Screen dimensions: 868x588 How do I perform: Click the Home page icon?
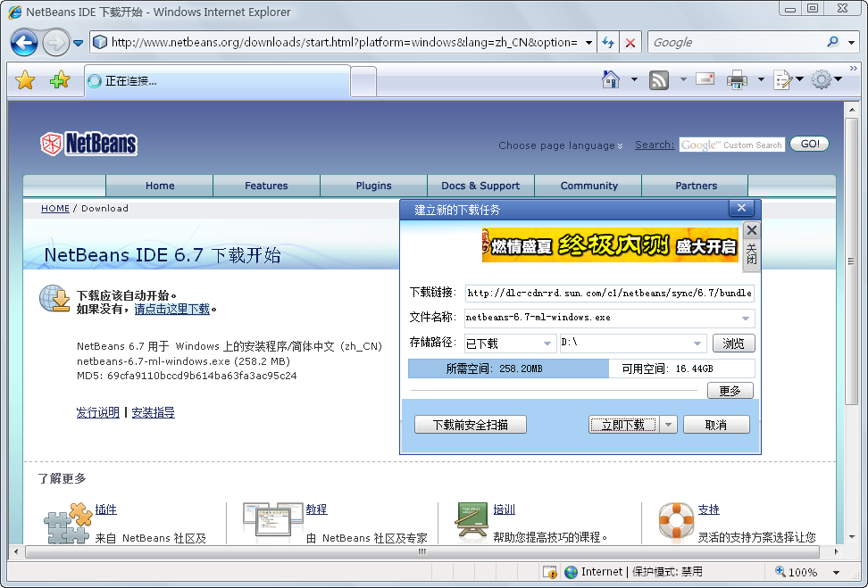(x=611, y=79)
